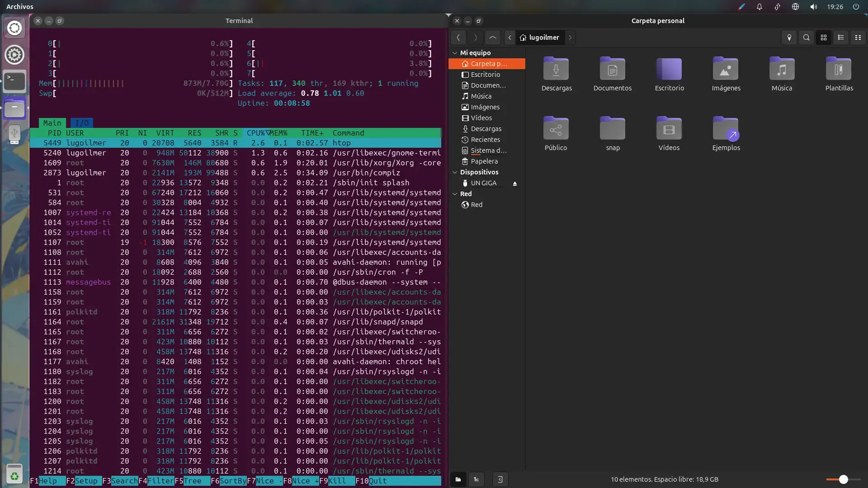The width and height of the screenshot is (868, 488).
Task: Open Settings from the dock
Action: coord(14,54)
